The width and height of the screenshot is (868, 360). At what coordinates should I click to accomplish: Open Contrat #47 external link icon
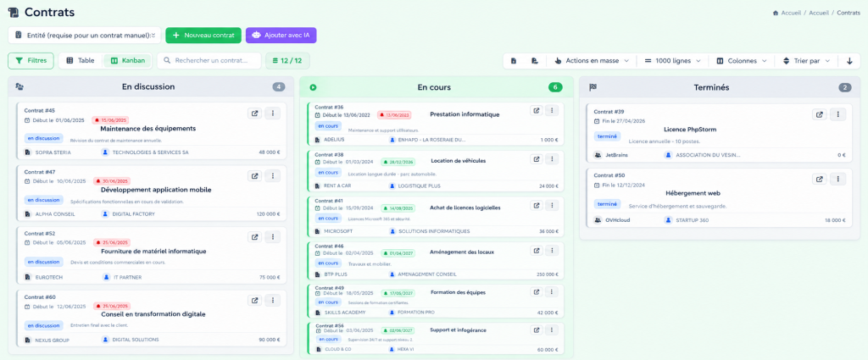point(254,176)
